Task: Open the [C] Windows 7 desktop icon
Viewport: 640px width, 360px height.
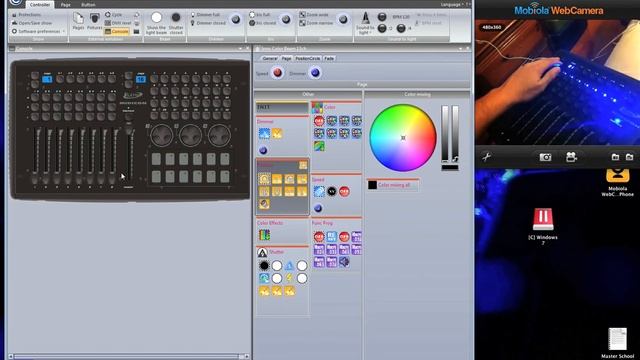Action: tap(543, 226)
